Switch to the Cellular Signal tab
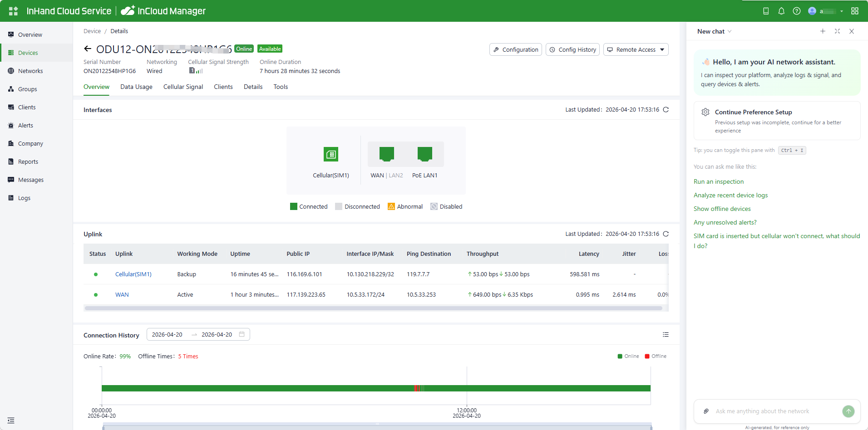868x430 pixels. (x=183, y=87)
